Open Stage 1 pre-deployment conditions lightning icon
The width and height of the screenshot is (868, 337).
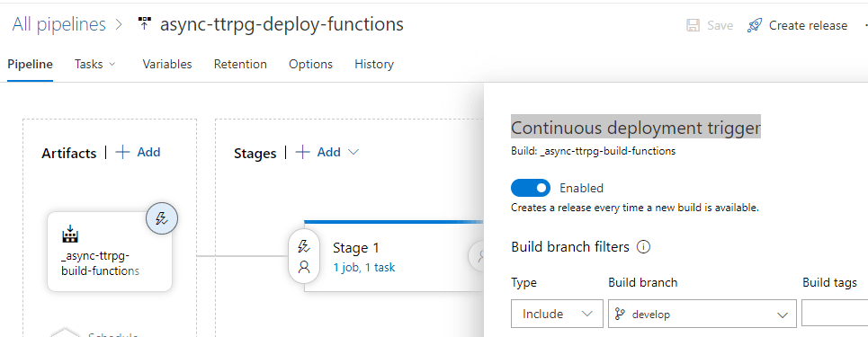click(x=304, y=246)
